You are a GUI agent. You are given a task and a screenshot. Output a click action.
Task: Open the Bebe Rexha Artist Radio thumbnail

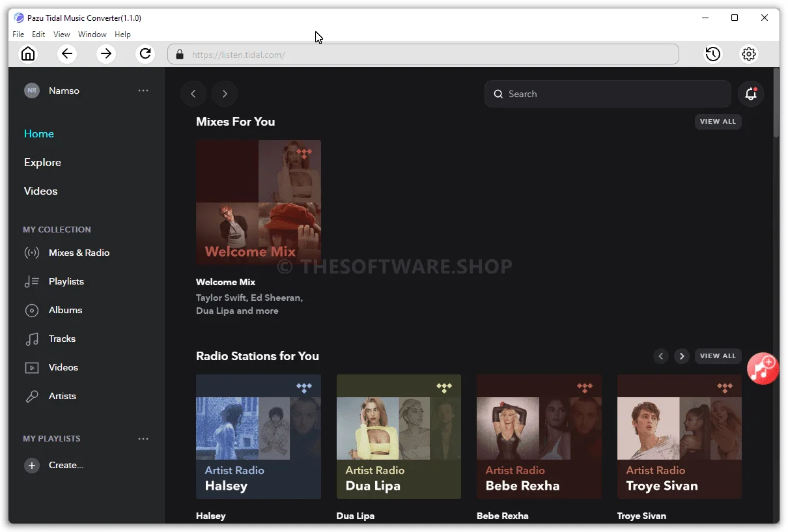tap(539, 436)
